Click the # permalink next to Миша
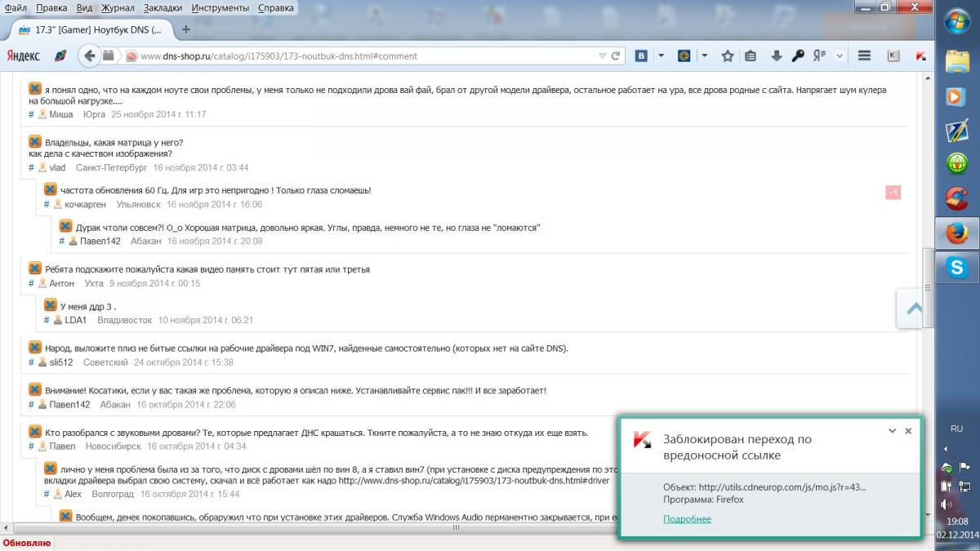The width and height of the screenshot is (980, 551). tap(31, 114)
